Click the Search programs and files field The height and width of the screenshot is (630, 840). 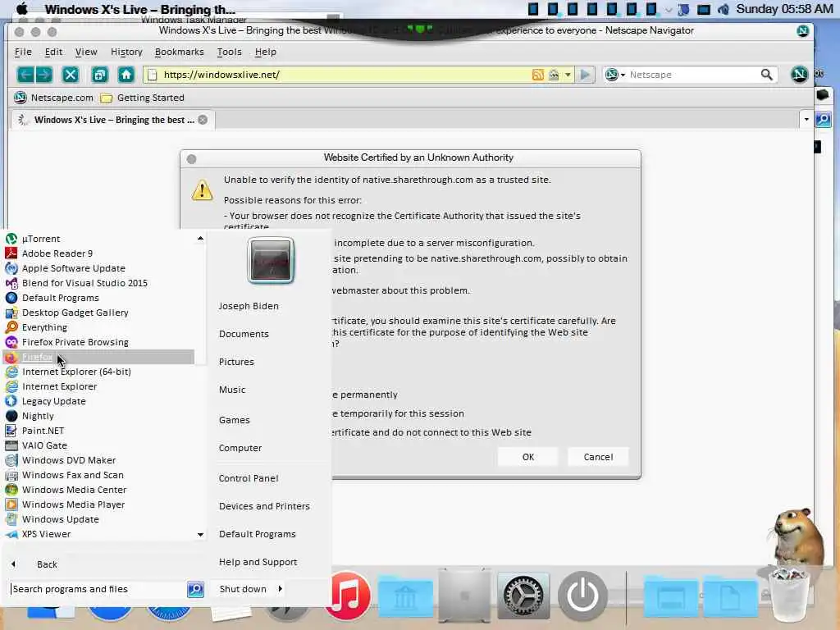point(98,589)
